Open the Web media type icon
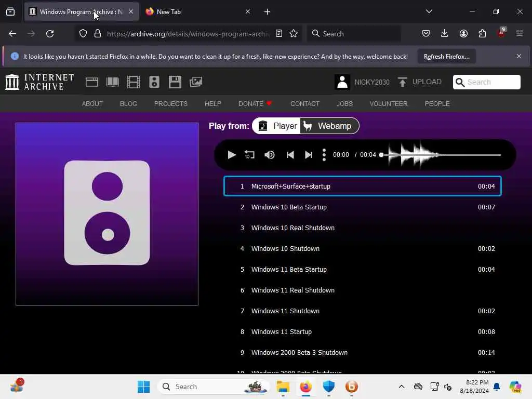Screen dimensions: 532x399 (91, 82)
